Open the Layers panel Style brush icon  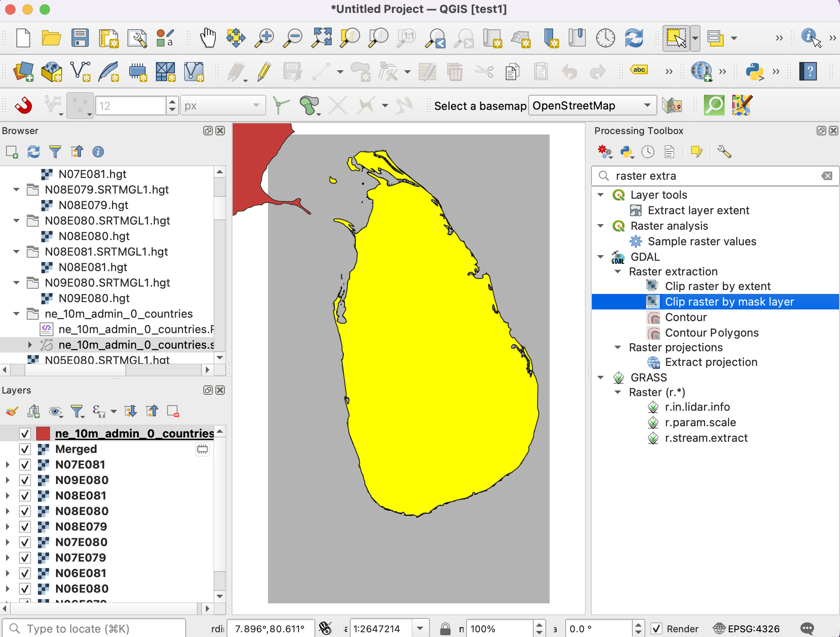pos(12,411)
